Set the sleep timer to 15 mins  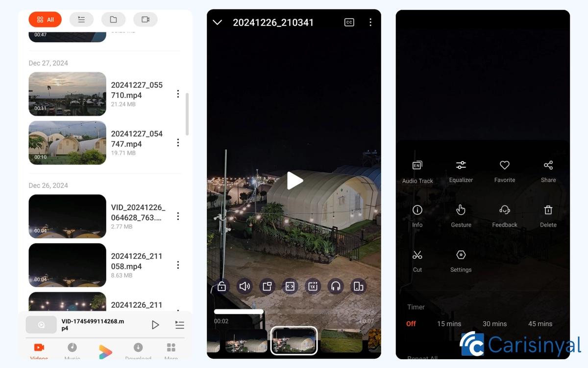point(449,324)
